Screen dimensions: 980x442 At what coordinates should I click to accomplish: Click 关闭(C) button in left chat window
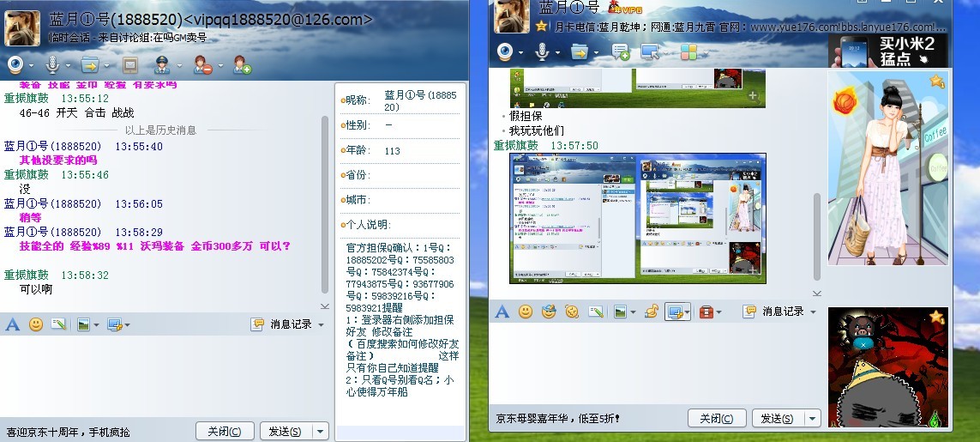tap(225, 432)
